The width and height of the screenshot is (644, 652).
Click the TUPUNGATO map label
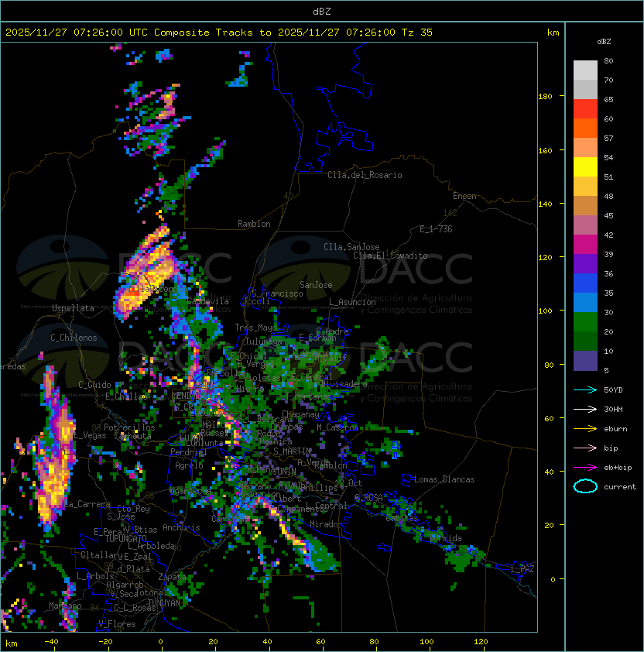pos(126,538)
